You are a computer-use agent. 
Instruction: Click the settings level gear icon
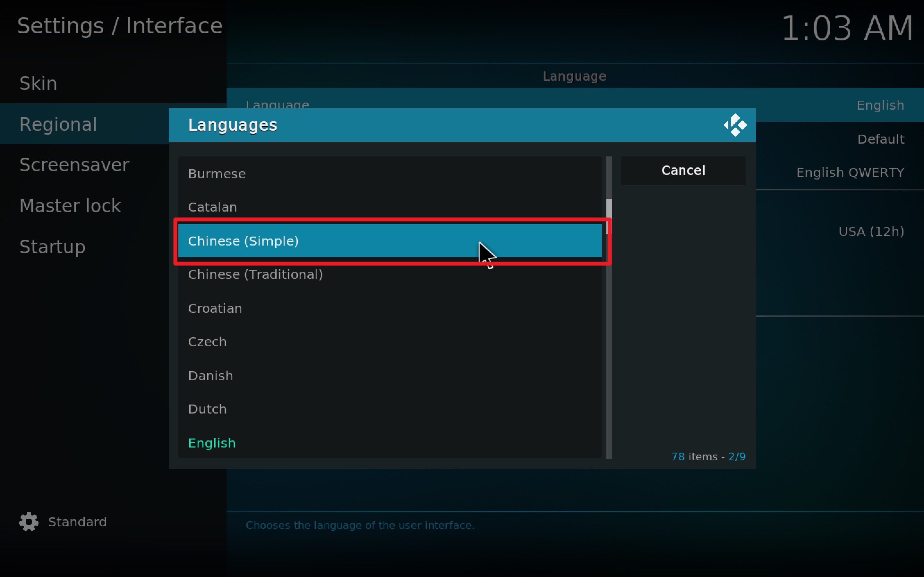click(29, 522)
